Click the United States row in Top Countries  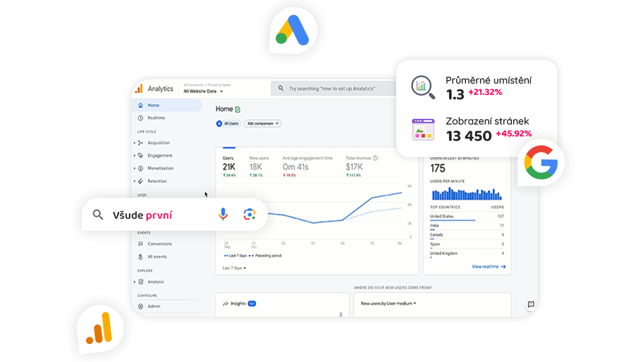[x=467, y=217]
